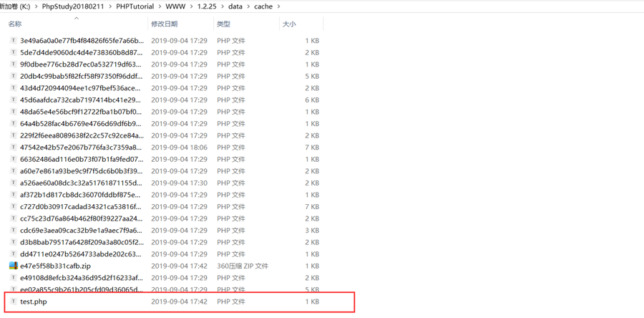Expand the breadcrumb chevron after the cache folder
The width and height of the screenshot is (644, 318).
tap(278, 6)
